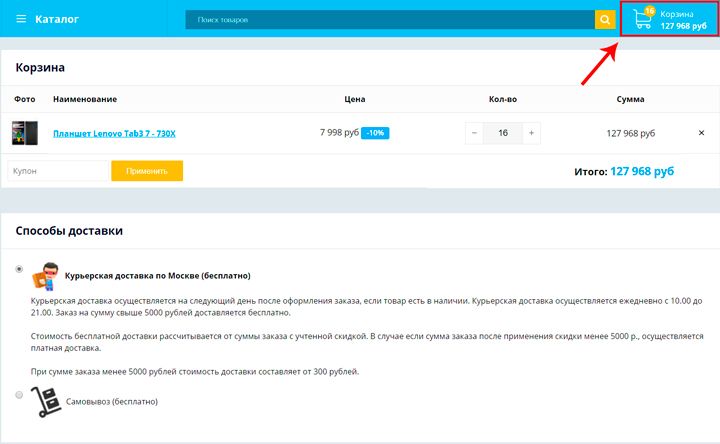Screen dimensions: 720x444
Task: Select Самовывоз pickup radio button
Action: [x=19, y=395]
